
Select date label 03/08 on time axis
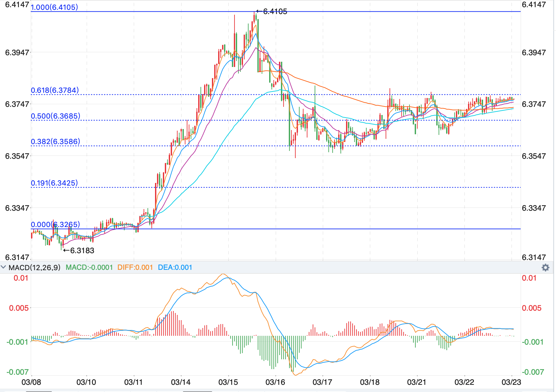tap(31, 382)
